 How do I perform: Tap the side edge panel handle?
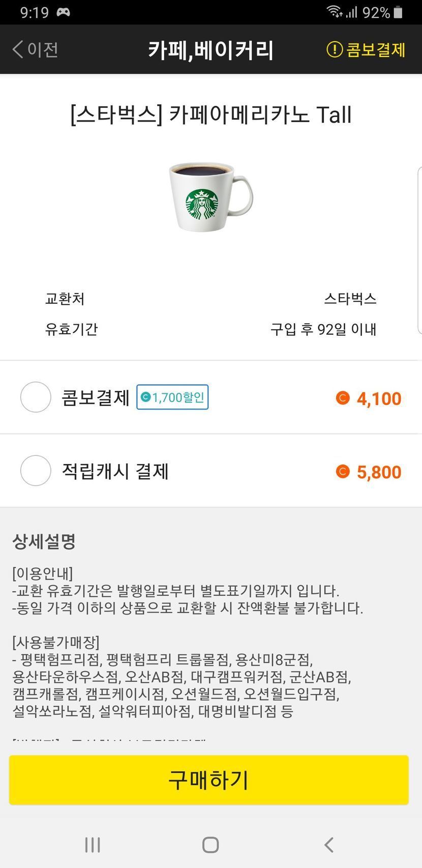pyautogui.click(x=419, y=250)
